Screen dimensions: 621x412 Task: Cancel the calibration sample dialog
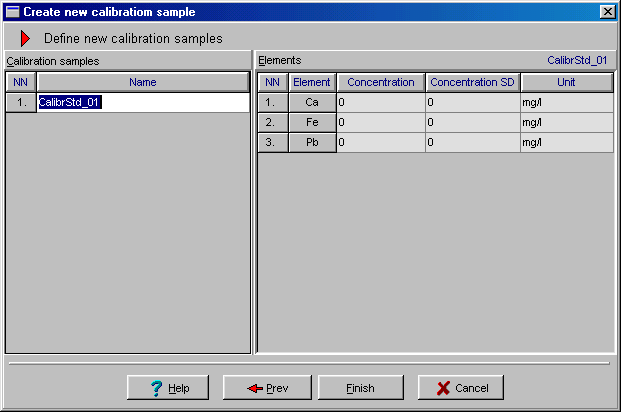pyautogui.click(x=461, y=388)
